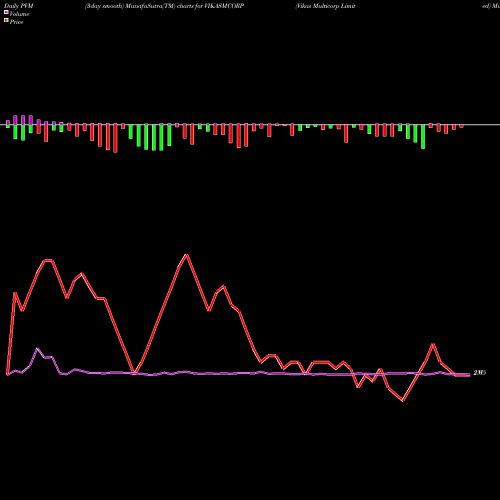500x500 pixels.
Task: Click the Volume legend color swatch
Action: (6, 12)
